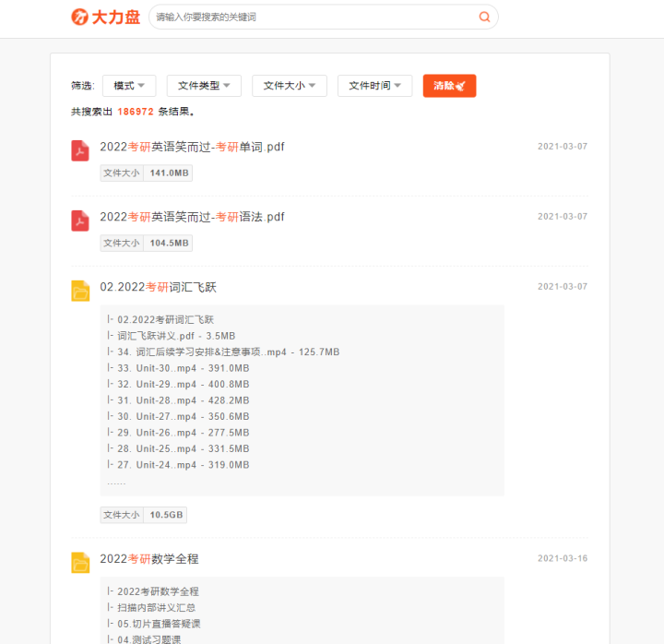Click 文件大小 label beside 10.5GB
664x644 pixels.
(122, 515)
